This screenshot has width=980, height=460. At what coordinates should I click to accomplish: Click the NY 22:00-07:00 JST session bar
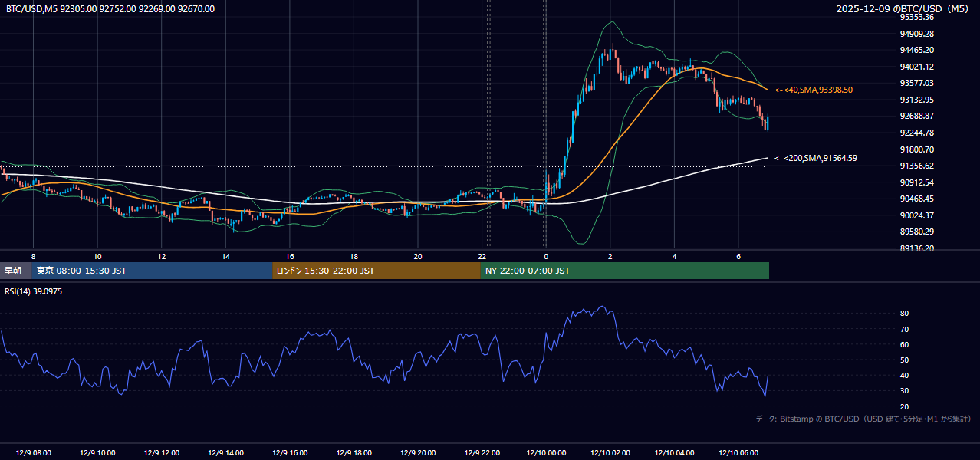[625, 271]
